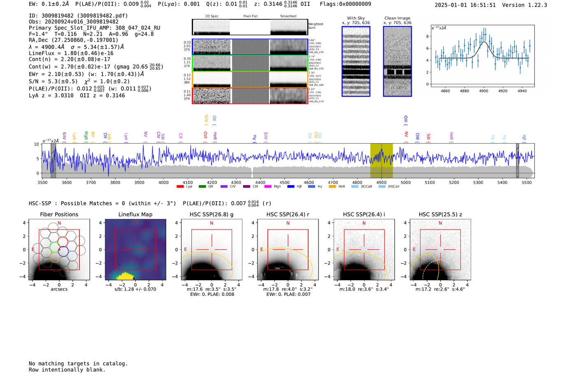Screen dimensions: 576x392
Task: Click the EWr = 2.10(±0.53) line
Action: click(x=86, y=74)
